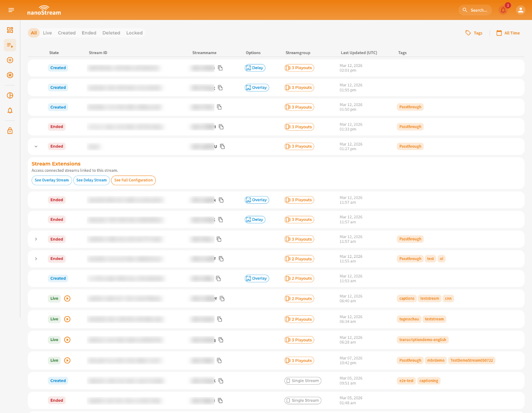Open the analytics pie chart sidebar icon
532x413 pixels.
coord(10,95)
